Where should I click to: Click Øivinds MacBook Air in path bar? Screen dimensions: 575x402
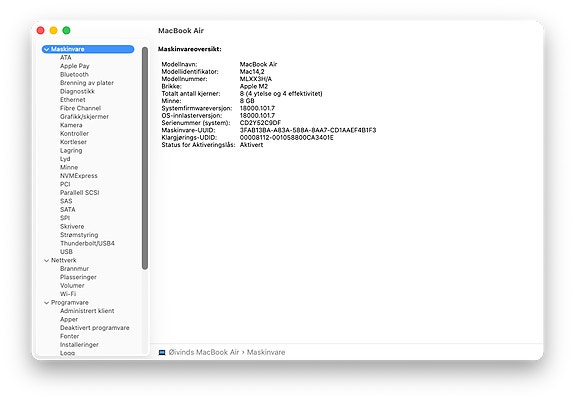[x=204, y=352]
